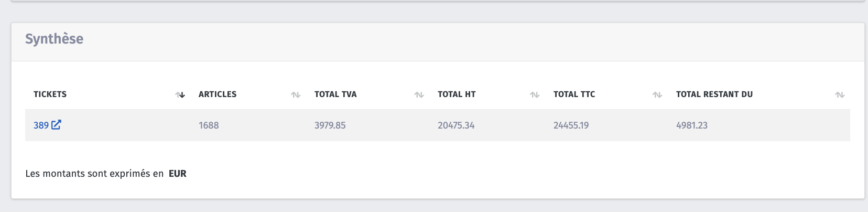Click the TOTAL HT column header text
This screenshot has height=212, width=868.
457,94
